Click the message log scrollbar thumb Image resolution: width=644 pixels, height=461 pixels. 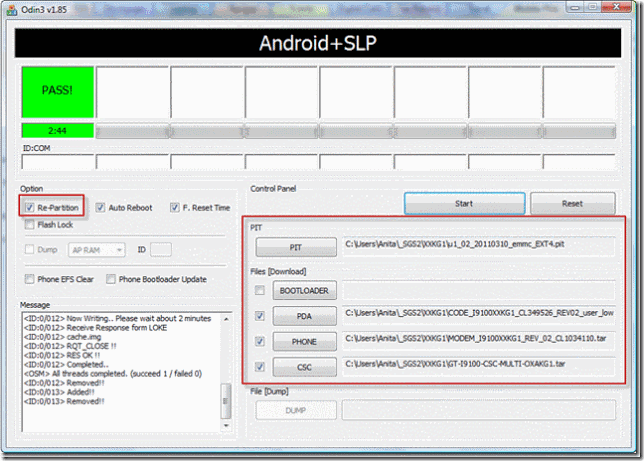click(226, 401)
